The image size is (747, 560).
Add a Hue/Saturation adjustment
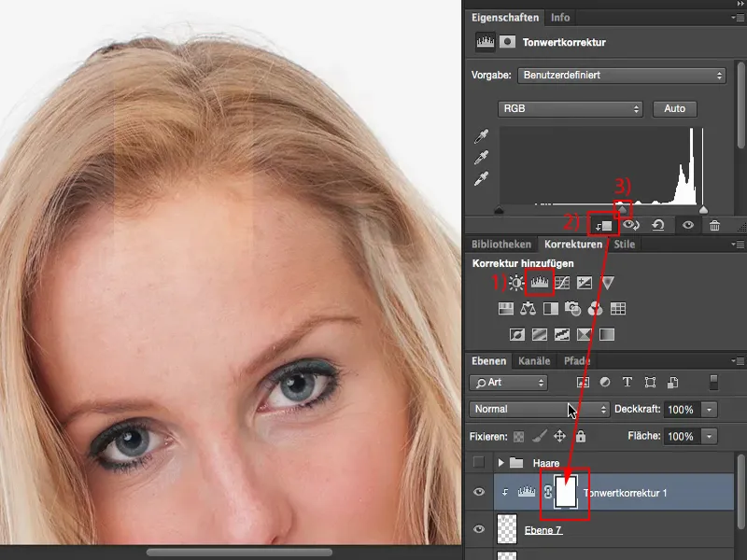coord(506,309)
